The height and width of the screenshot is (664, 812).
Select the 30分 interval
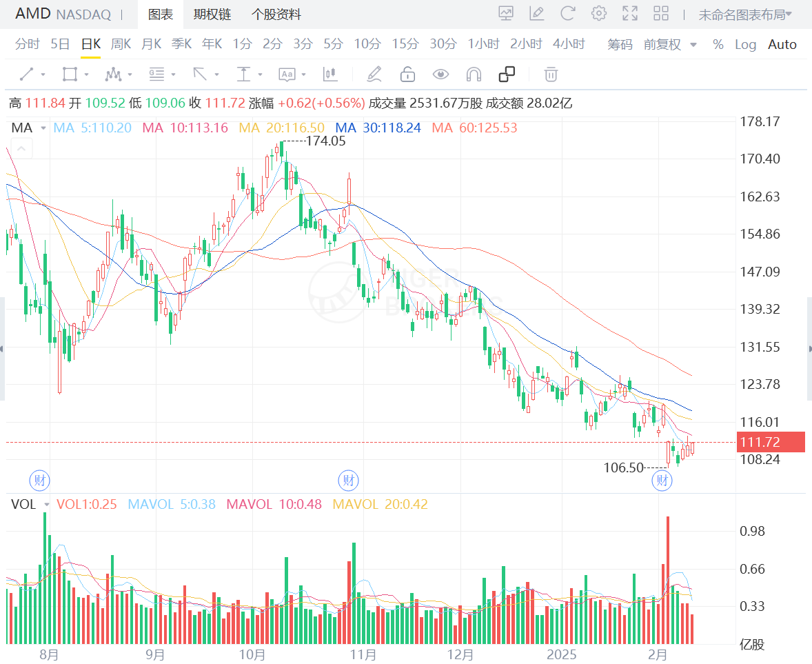[x=443, y=44]
